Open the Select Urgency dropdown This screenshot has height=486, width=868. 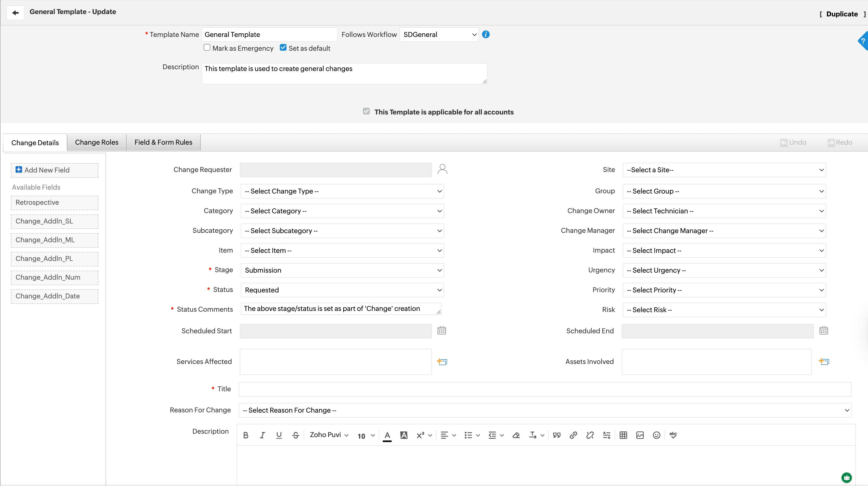[724, 270]
